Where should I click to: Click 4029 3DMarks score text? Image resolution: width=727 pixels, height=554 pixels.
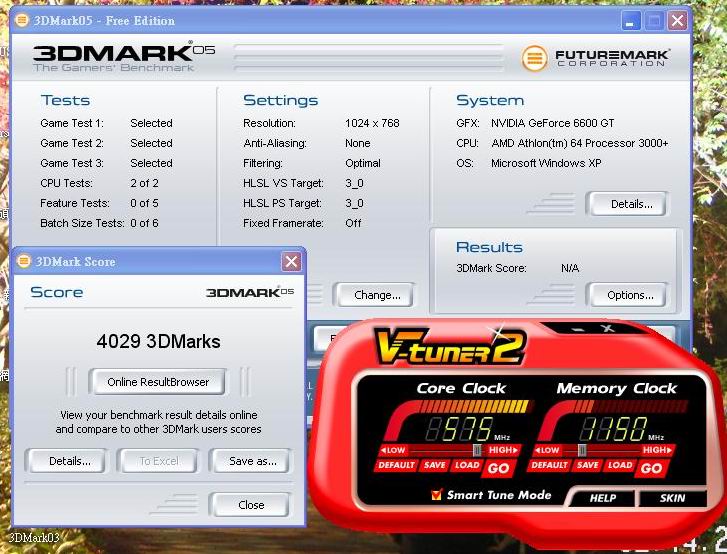[x=159, y=341]
